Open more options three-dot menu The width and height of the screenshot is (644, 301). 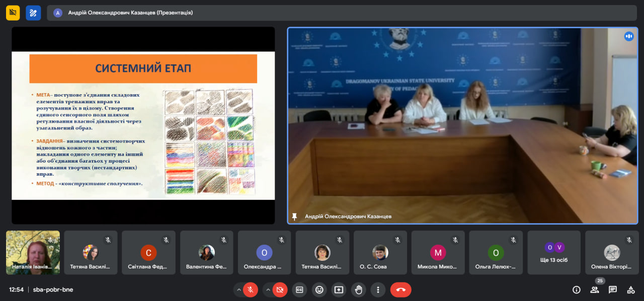pyautogui.click(x=378, y=289)
